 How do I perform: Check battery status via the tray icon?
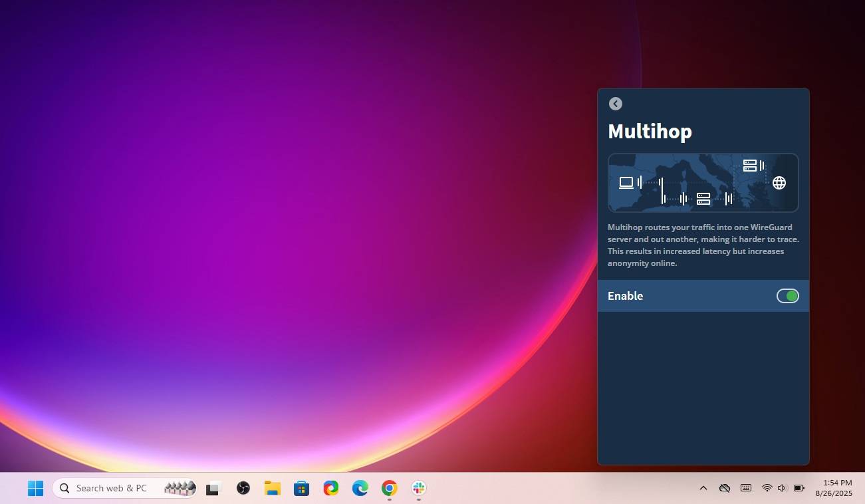click(799, 488)
